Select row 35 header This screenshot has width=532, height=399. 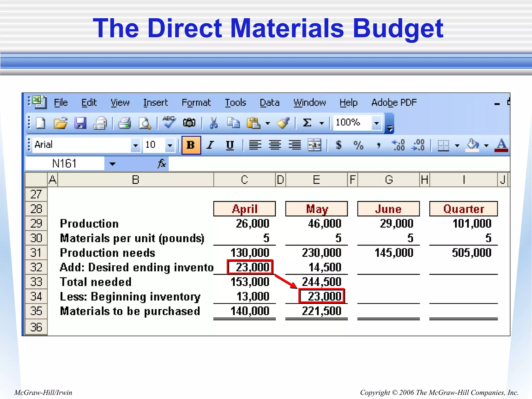36,311
